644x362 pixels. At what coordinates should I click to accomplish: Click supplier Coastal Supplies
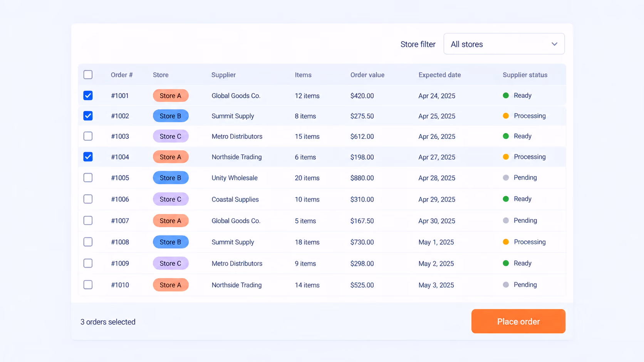coord(235,199)
